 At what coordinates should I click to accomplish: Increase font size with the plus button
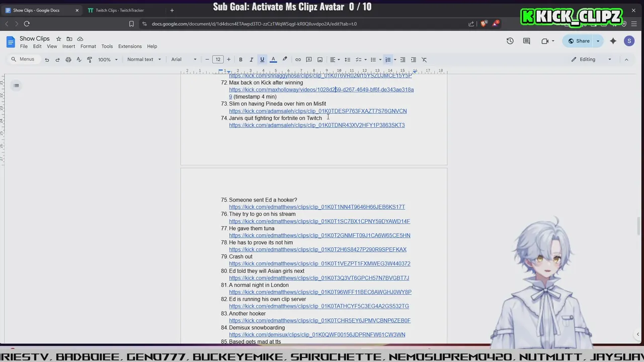(x=228, y=59)
